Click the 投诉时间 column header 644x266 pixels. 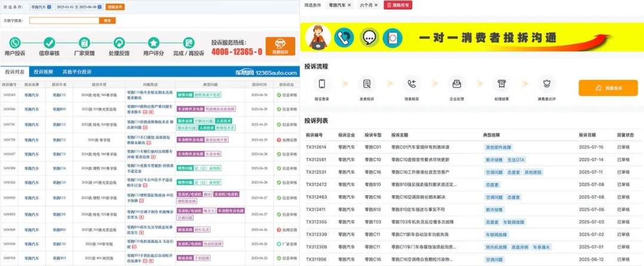tap(259, 85)
